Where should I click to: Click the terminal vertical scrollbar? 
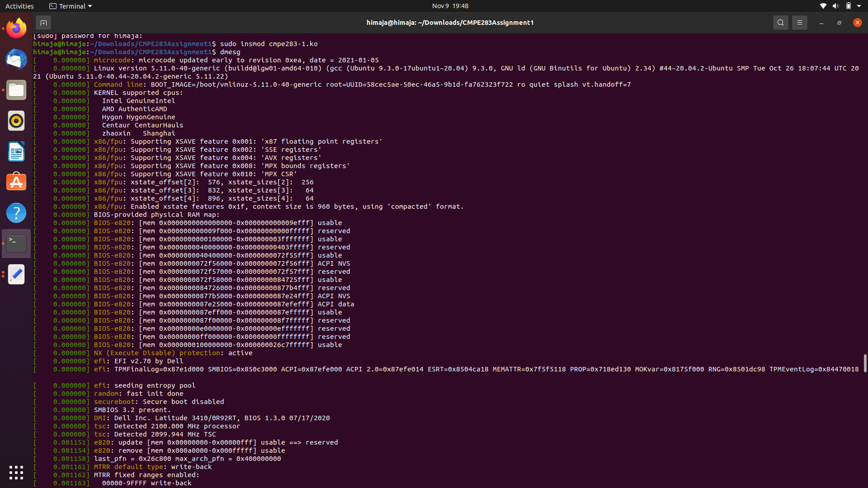point(865,363)
